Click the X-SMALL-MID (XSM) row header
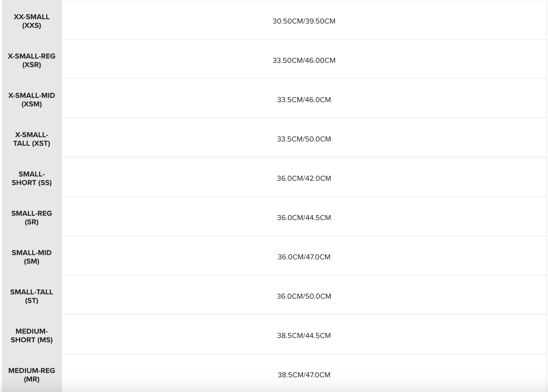This screenshot has height=392, width=548. click(x=32, y=100)
